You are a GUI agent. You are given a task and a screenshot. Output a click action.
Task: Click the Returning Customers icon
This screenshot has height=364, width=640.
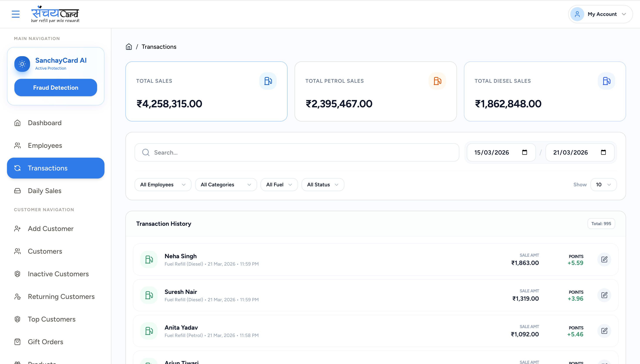17,297
